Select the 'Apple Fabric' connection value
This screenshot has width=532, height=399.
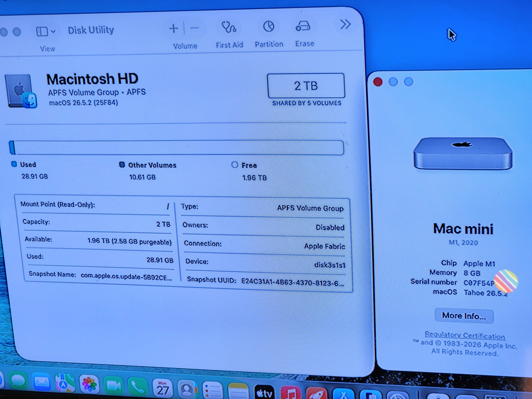tap(324, 246)
